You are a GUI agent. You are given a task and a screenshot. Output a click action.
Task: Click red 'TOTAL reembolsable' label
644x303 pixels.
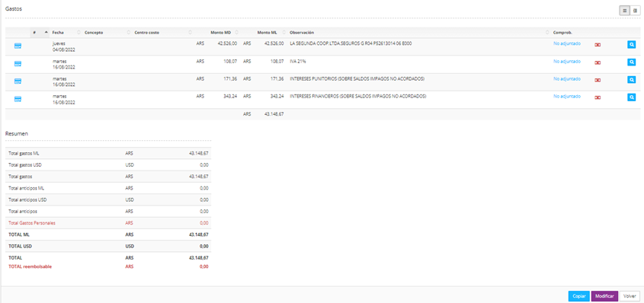coord(30,266)
